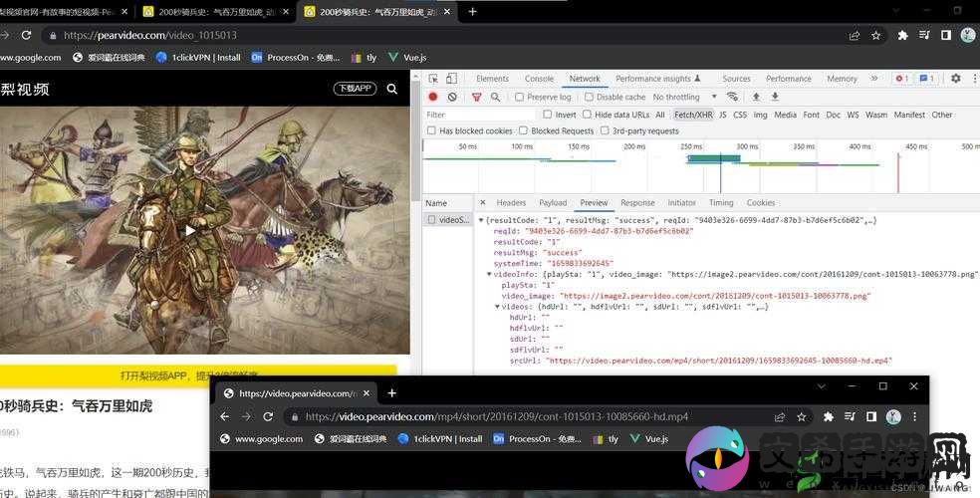Open ProcessOn bookmark in main window
Image resolution: width=980 pixels, height=498 pixels.
click(x=296, y=58)
